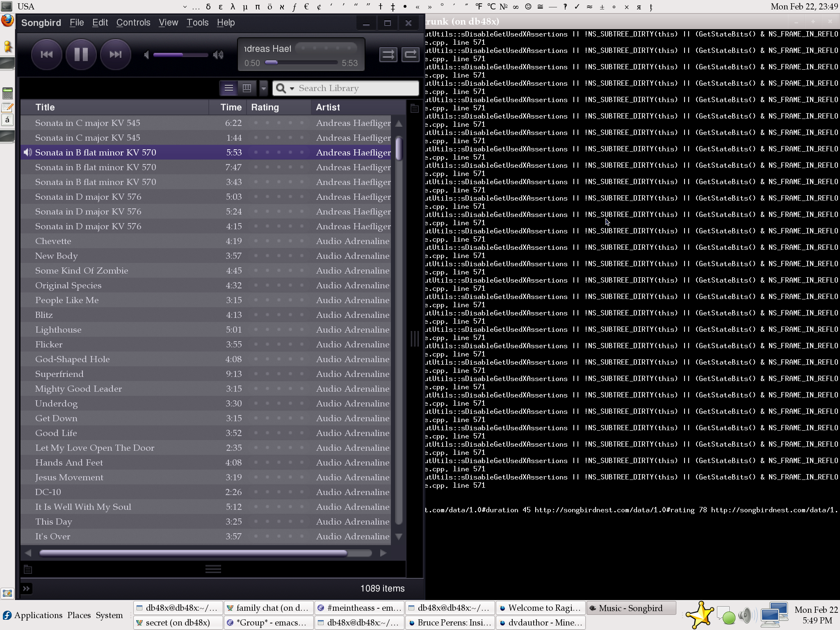Click the playing speaker icon on KV 570 row
The height and width of the screenshot is (630, 840).
(28, 153)
